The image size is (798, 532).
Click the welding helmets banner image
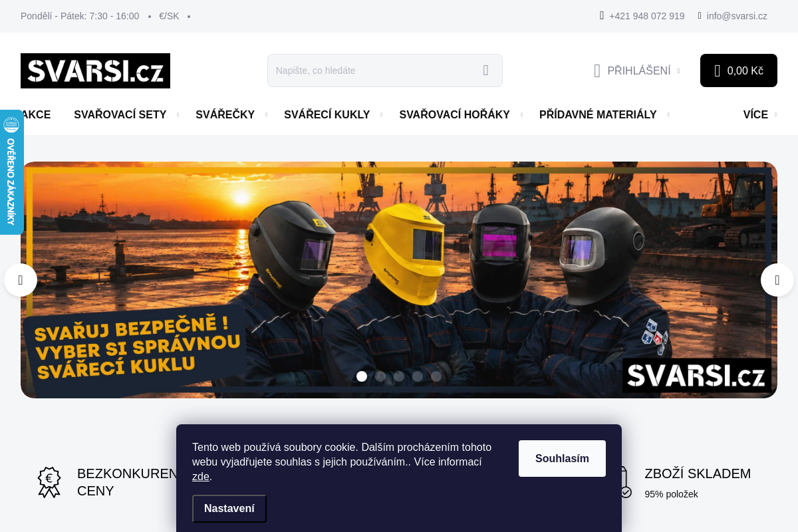[399, 280]
